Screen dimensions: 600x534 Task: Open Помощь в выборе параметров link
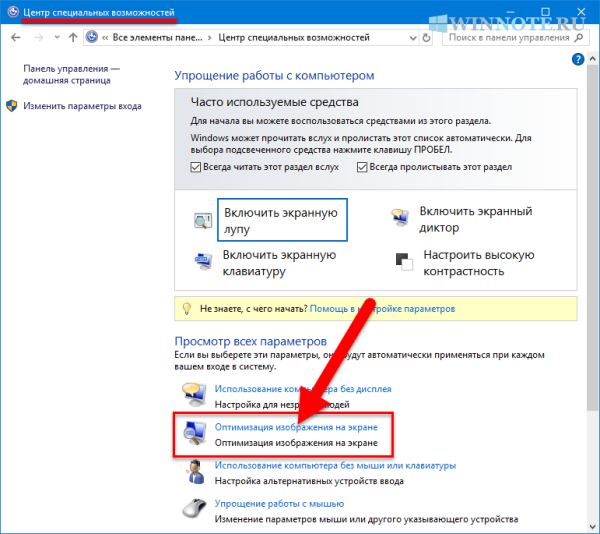click(381, 309)
